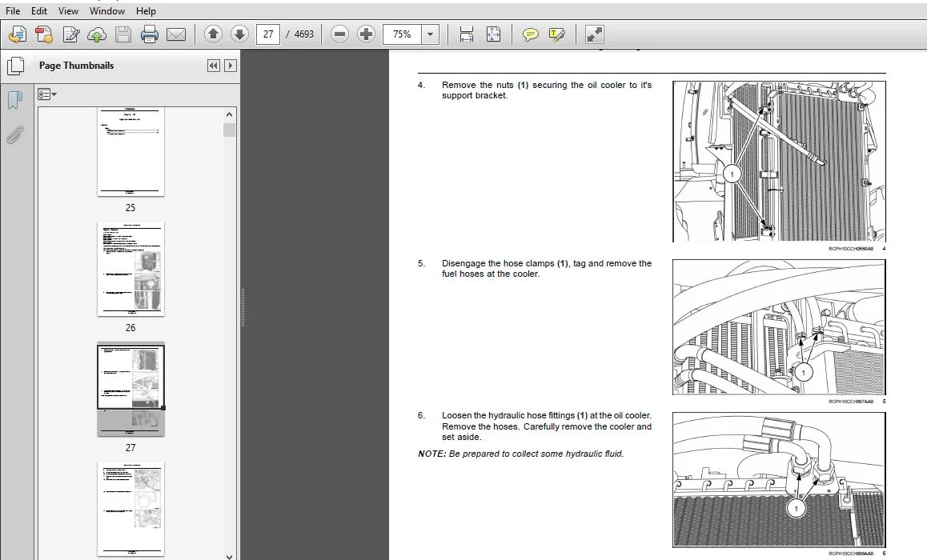Open the File menu
The image size is (927, 560).
(x=13, y=10)
